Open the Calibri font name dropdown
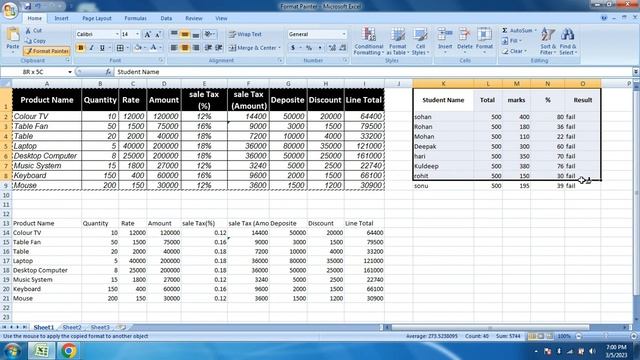The image size is (640, 360). click(x=117, y=34)
